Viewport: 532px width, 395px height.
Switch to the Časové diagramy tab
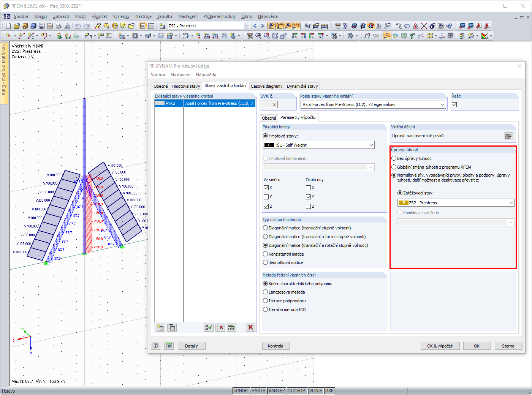pos(267,86)
